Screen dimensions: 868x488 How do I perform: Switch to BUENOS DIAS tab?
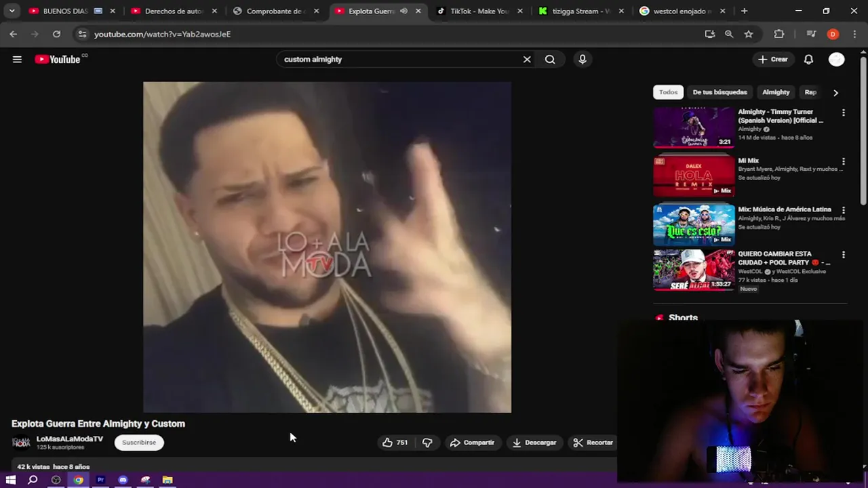65,11
